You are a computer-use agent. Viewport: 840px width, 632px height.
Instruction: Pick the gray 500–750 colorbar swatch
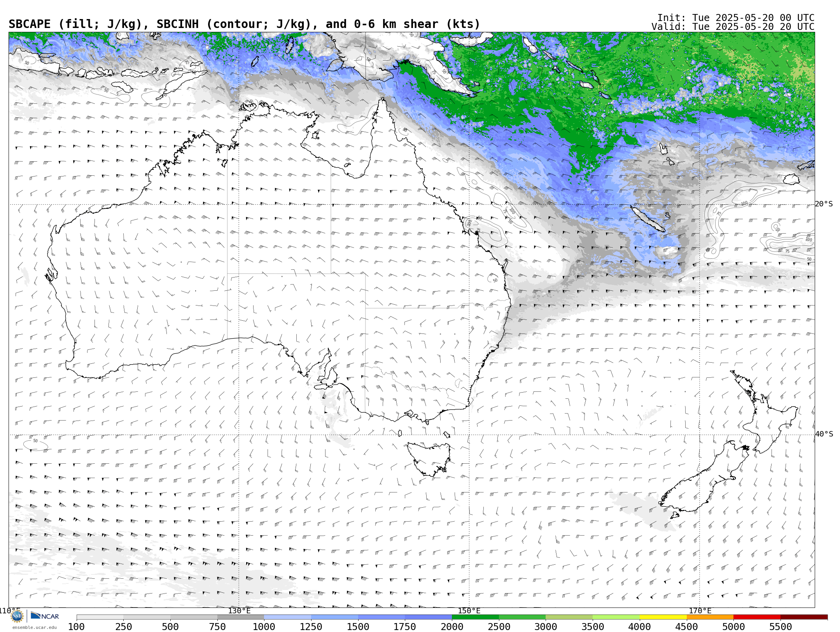(x=194, y=617)
